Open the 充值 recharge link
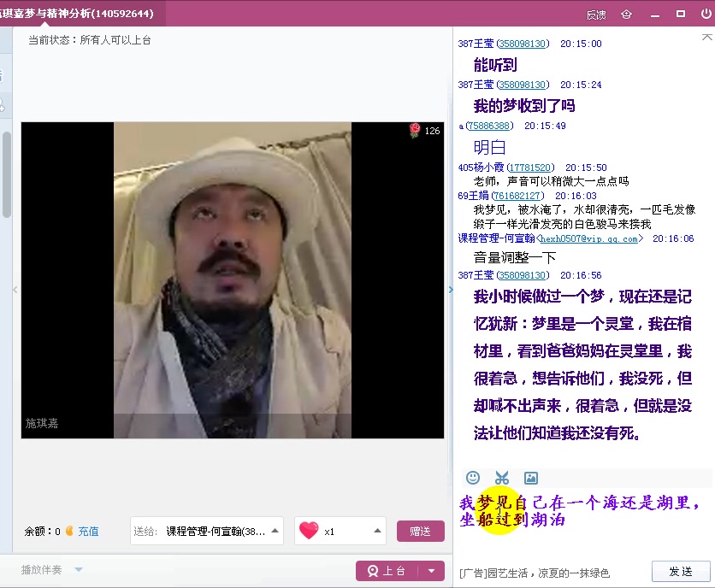 (x=87, y=531)
